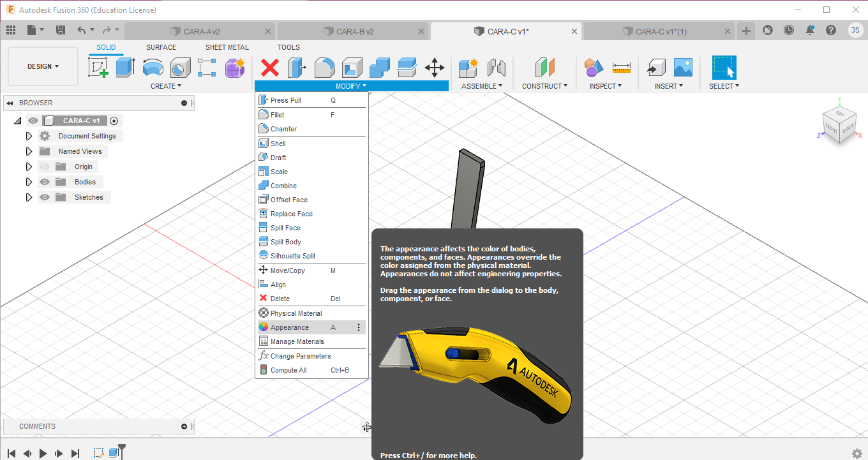Viewport: 868px width, 460px height.
Task: Select the Revolve tool icon
Action: (x=153, y=67)
